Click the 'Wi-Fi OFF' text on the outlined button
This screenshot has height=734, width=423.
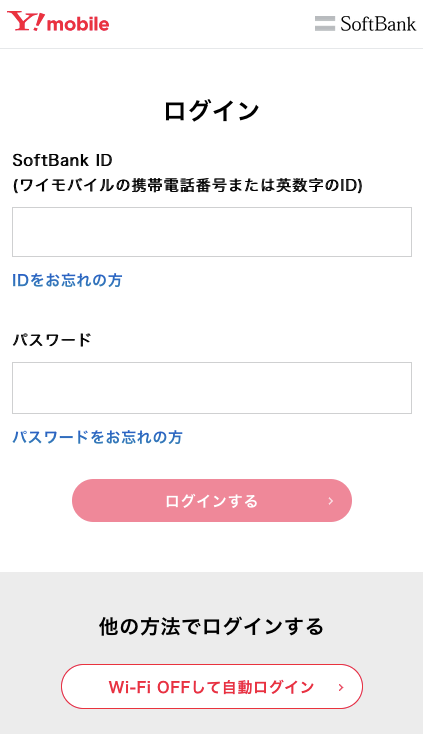149,687
